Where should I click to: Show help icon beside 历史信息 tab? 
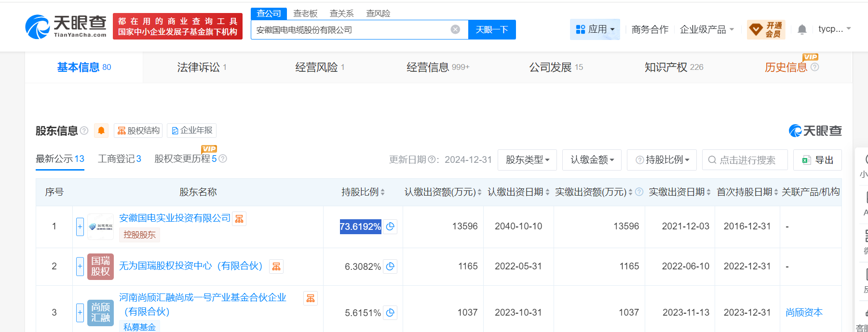pyautogui.click(x=815, y=67)
